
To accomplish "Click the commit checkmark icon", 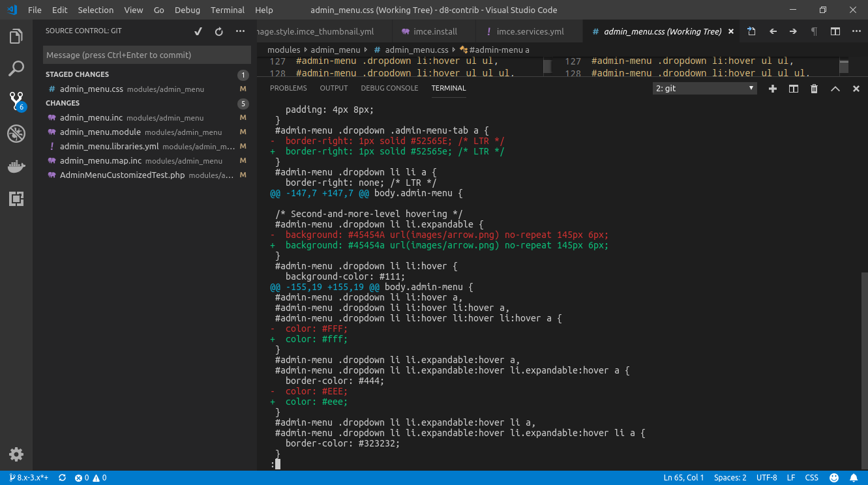I will pyautogui.click(x=198, y=31).
